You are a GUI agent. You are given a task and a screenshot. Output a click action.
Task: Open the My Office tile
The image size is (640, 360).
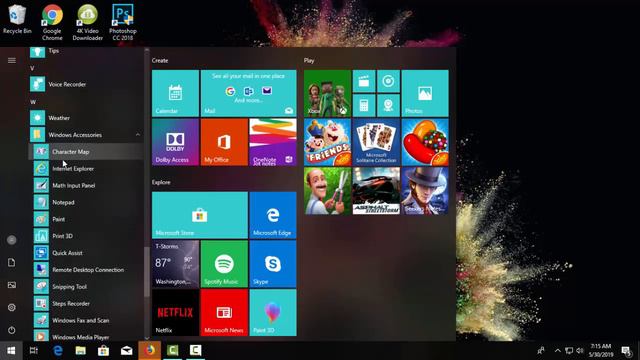point(224,142)
